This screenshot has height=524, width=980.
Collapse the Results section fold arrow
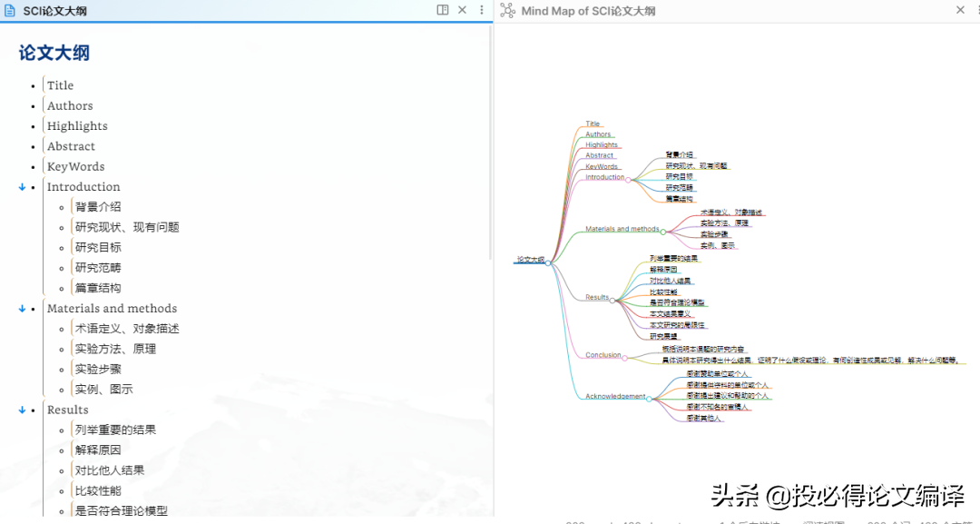pos(22,410)
